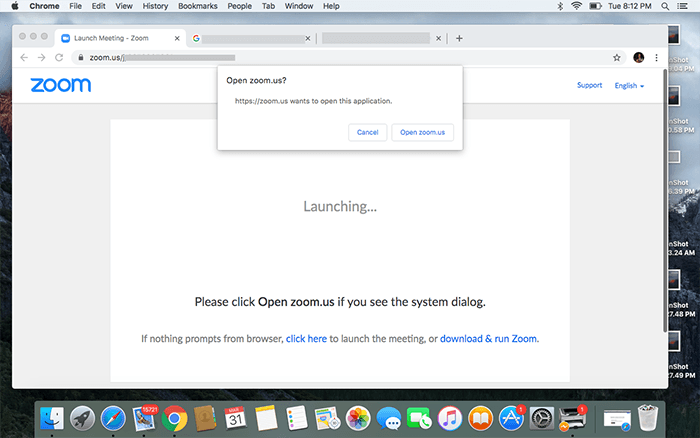Screen dimensions: 700x438
Task: Open Chrome profile avatar
Action: (638, 58)
